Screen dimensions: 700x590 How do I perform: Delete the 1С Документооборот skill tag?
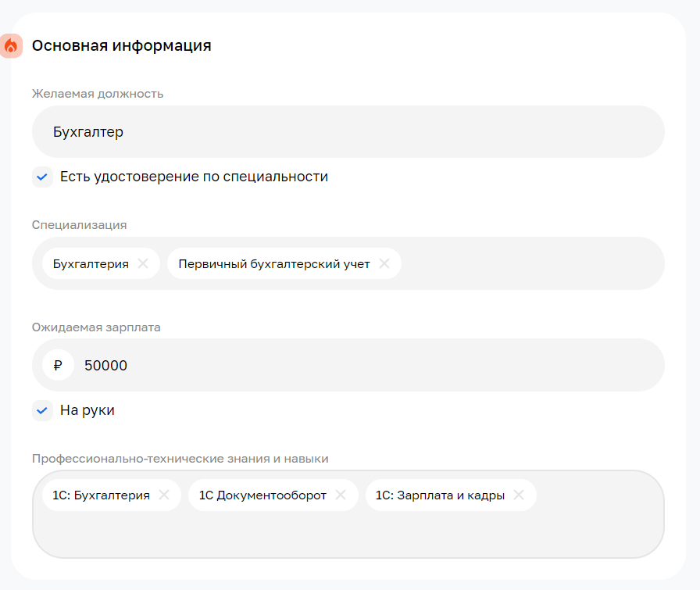pyautogui.click(x=341, y=495)
